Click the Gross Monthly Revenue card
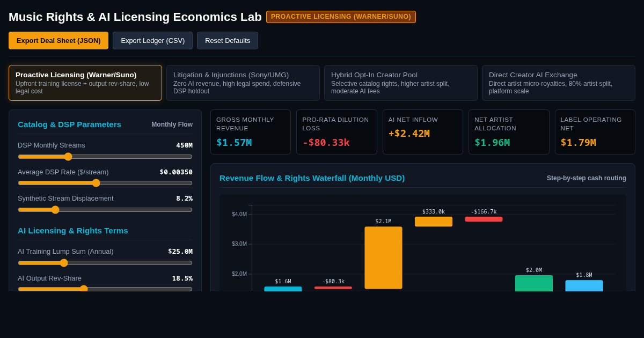The height and width of the screenshot is (338, 644). [x=251, y=132]
